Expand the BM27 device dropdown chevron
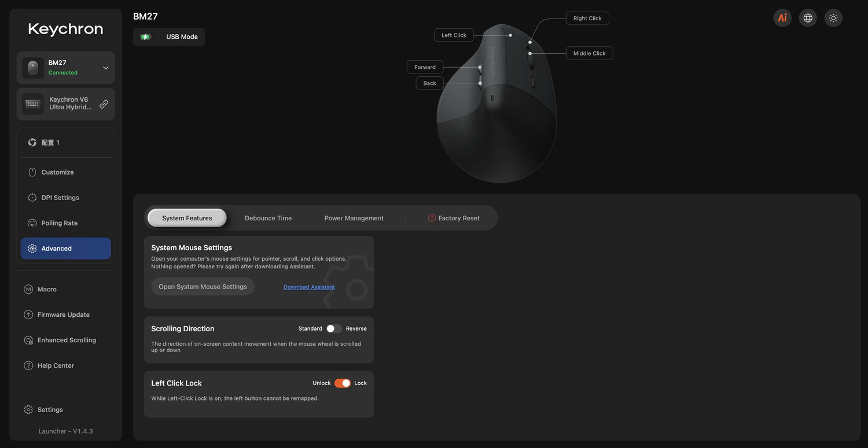This screenshot has width=868, height=448. [x=105, y=68]
